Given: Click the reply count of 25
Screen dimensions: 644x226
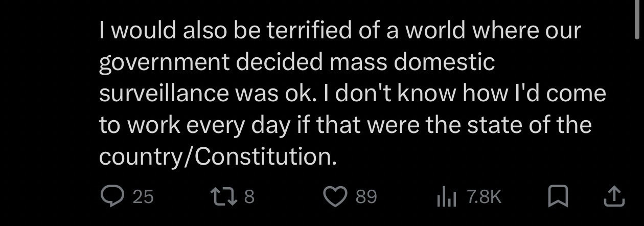Looking at the screenshot, I should click(143, 197).
